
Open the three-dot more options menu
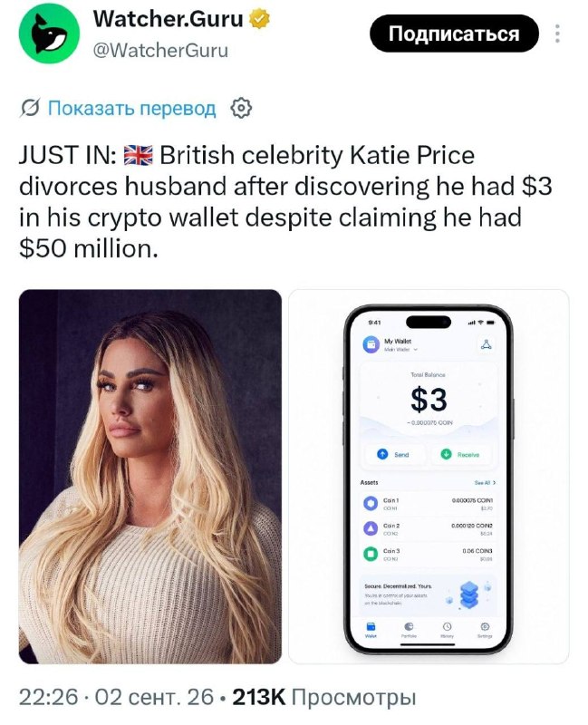click(x=557, y=34)
